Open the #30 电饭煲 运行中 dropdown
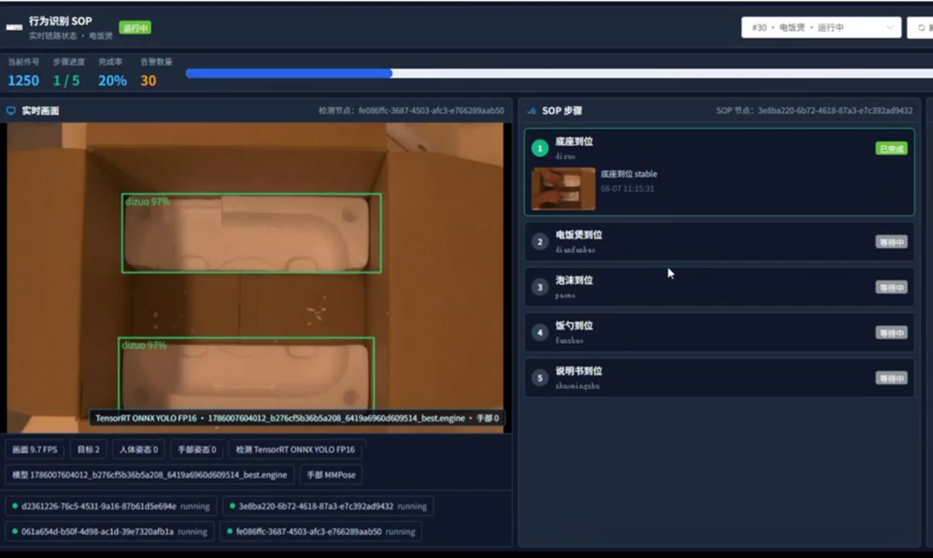Image resolution: width=933 pixels, height=558 pixels. (821, 27)
